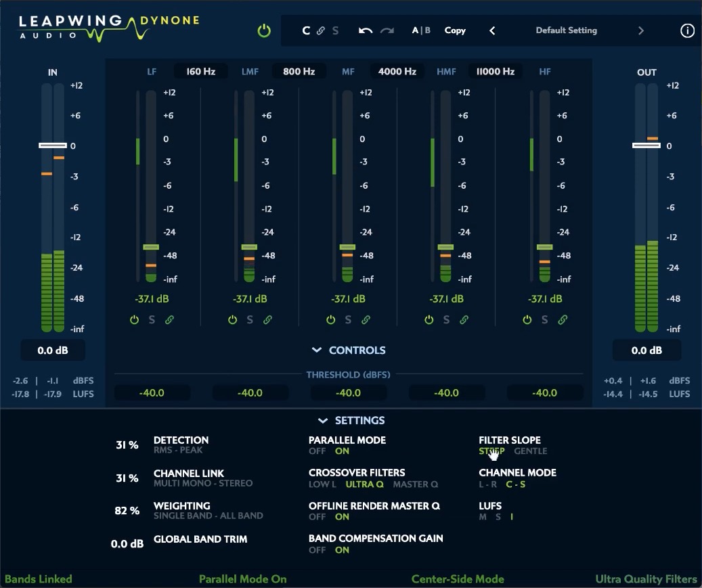Viewport: 702px width, 588px height.
Task: Collapse the CONTROLS section
Action: coord(349,350)
